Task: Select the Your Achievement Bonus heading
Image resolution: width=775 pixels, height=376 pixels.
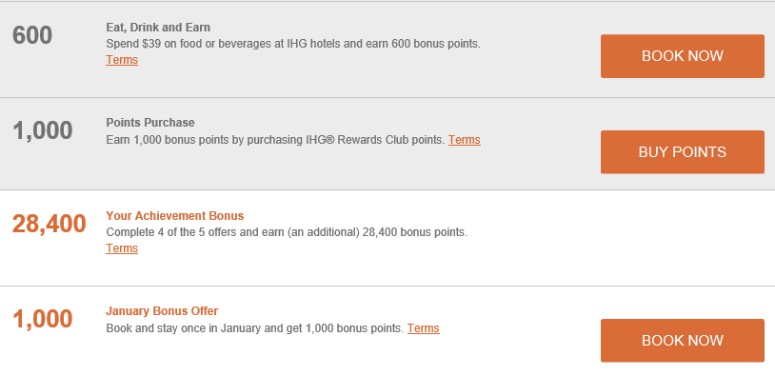Action: point(174,216)
